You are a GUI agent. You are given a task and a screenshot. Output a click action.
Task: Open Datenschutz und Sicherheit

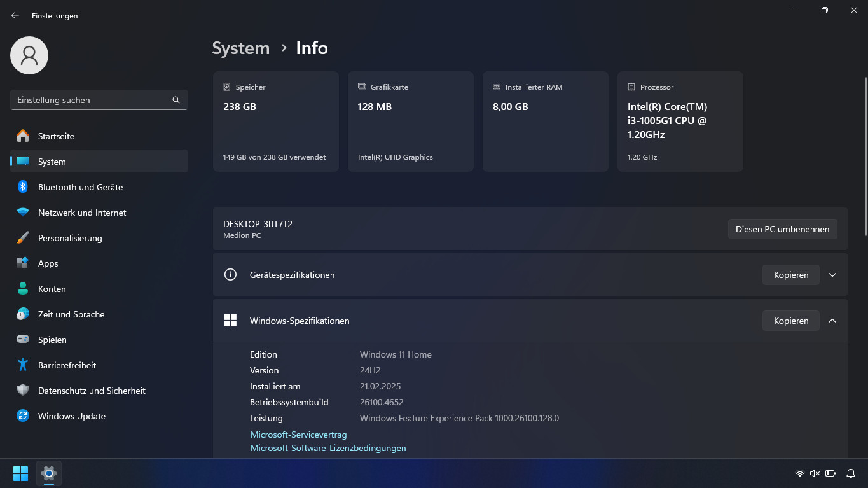click(99, 391)
